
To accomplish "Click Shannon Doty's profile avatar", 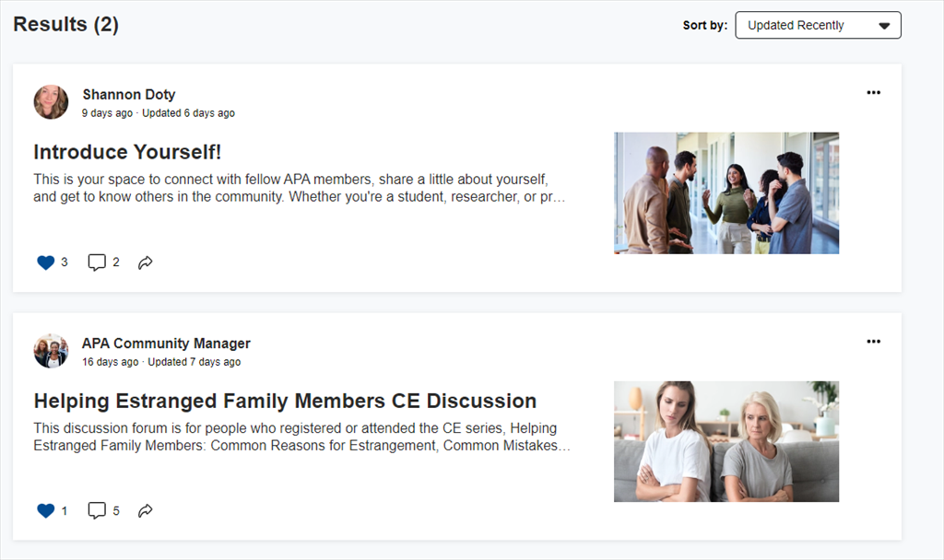I will click(x=51, y=102).
